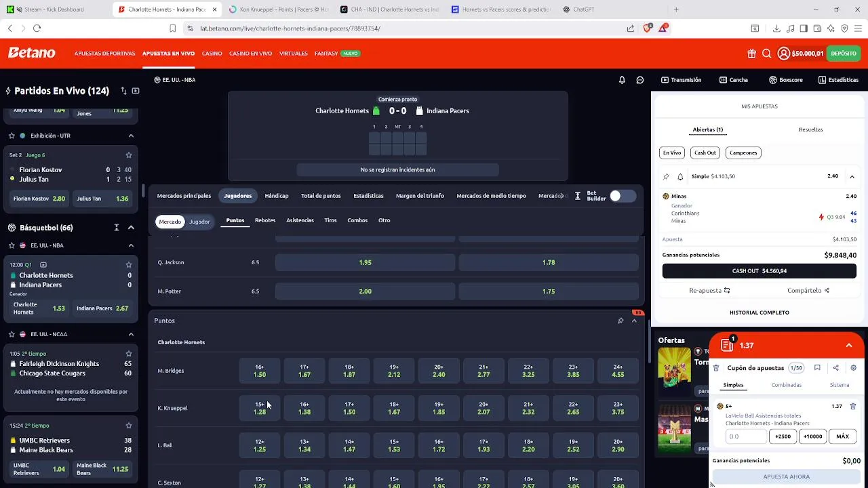The image size is (868, 488).
Task: Click the bell icon on the Simple bet
Action: (x=680, y=176)
